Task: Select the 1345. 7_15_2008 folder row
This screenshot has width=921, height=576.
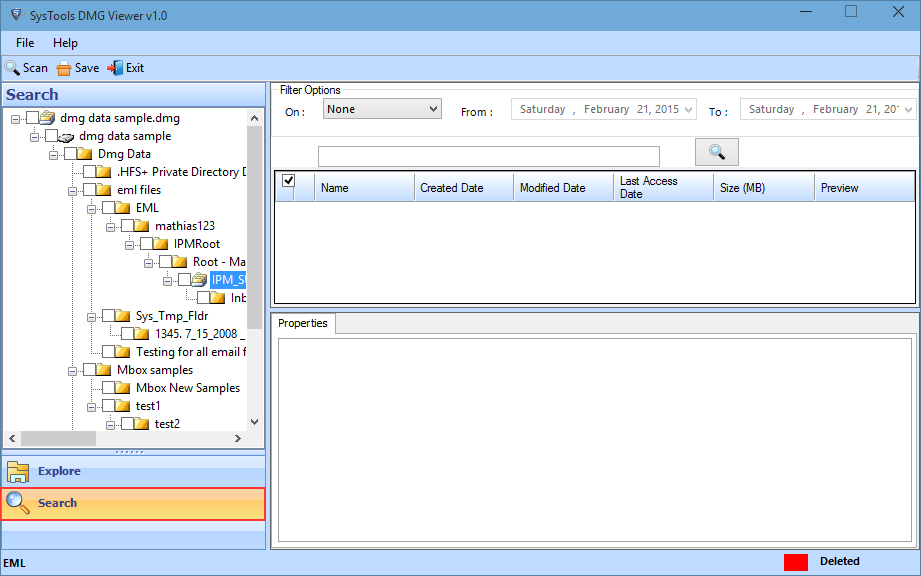Action: click(200, 334)
